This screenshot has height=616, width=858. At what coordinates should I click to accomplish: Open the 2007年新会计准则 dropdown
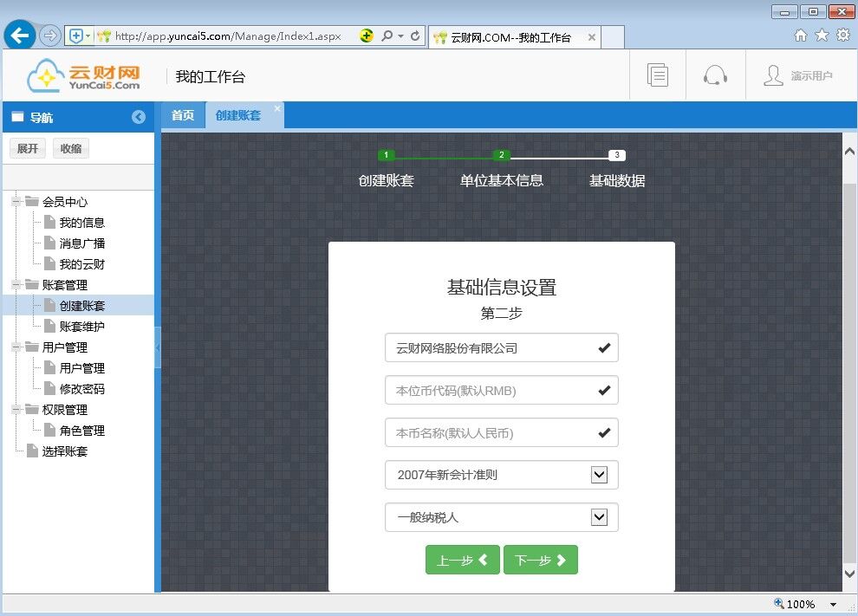(598, 475)
